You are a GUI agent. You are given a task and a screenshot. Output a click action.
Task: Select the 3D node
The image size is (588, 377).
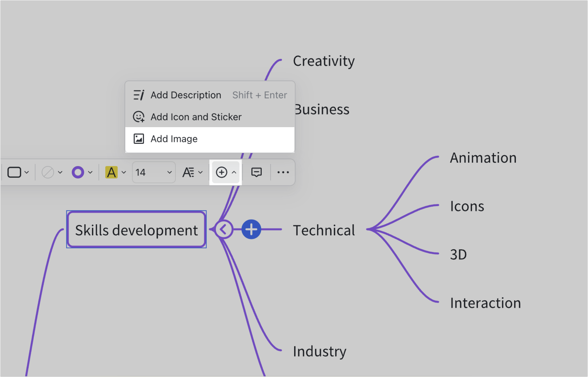(x=458, y=255)
